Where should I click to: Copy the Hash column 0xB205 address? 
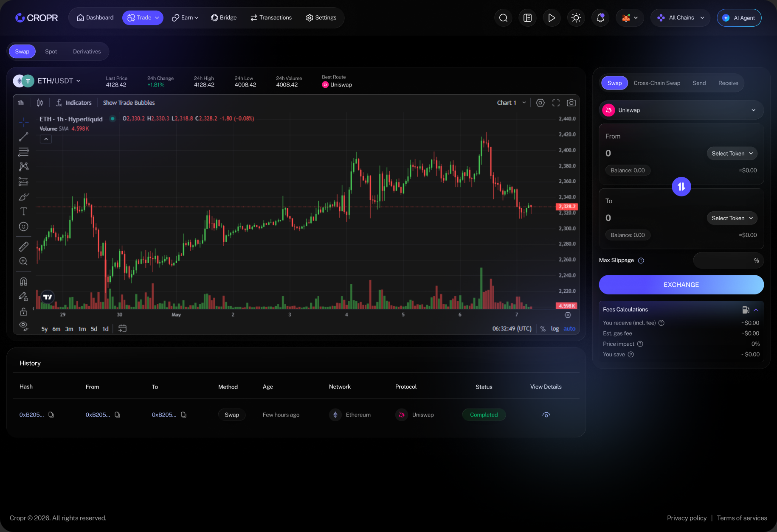[51, 415]
